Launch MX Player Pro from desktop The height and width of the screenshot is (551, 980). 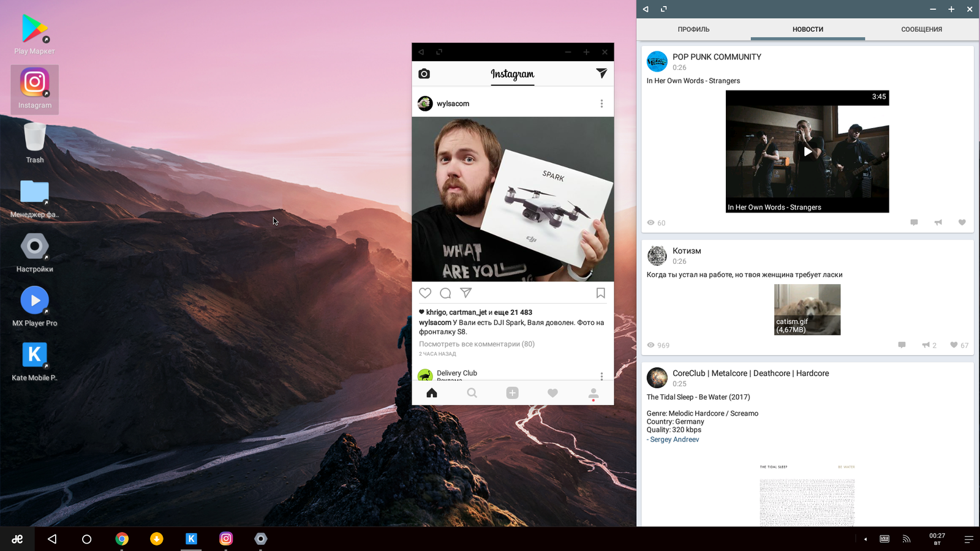34,306
